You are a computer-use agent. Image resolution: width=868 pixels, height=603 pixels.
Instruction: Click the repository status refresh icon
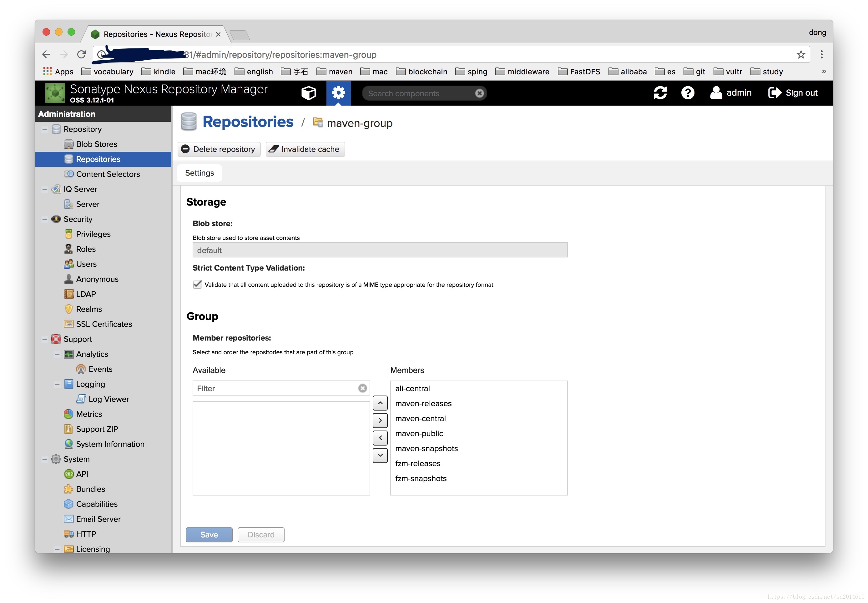(x=661, y=92)
